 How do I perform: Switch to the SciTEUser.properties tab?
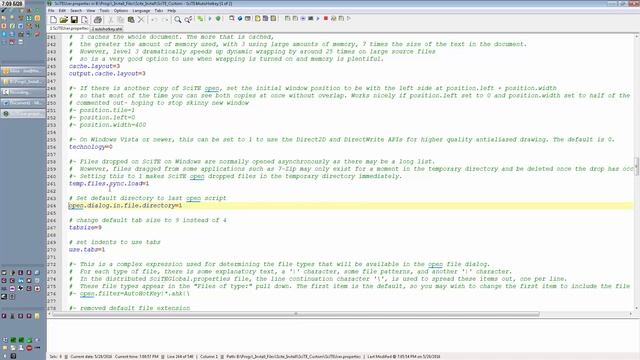[x=69, y=29]
